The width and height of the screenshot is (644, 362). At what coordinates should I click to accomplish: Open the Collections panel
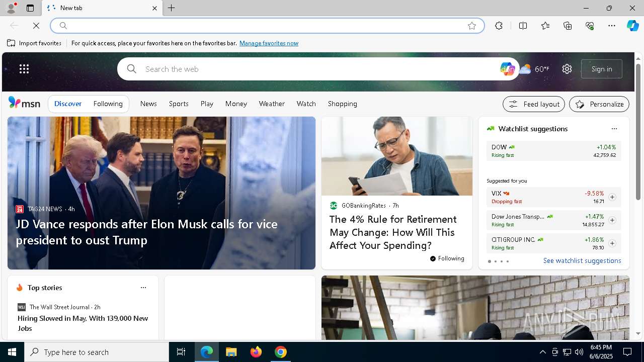(x=568, y=26)
